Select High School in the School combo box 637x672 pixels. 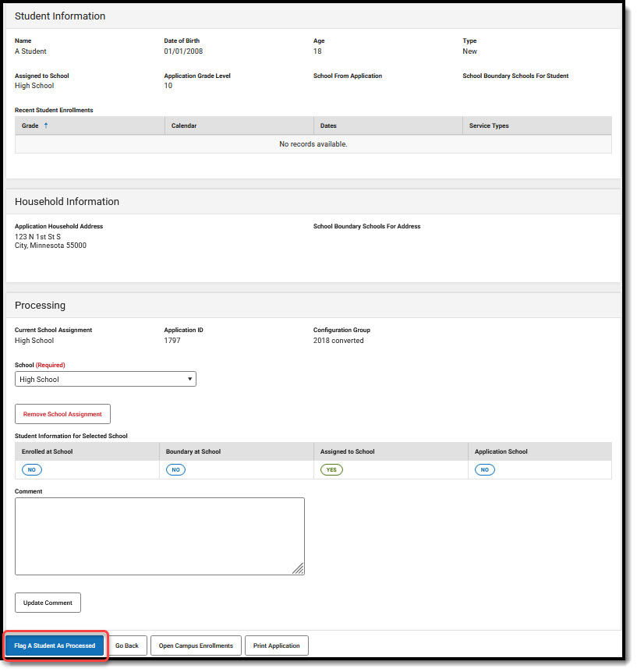(x=105, y=378)
